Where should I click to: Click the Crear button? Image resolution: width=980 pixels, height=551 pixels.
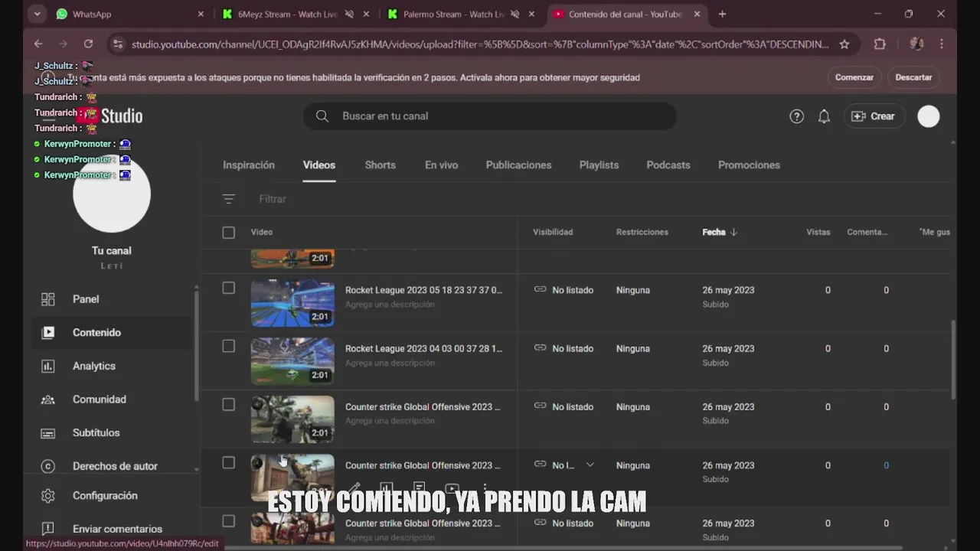pyautogui.click(x=873, y=116)
